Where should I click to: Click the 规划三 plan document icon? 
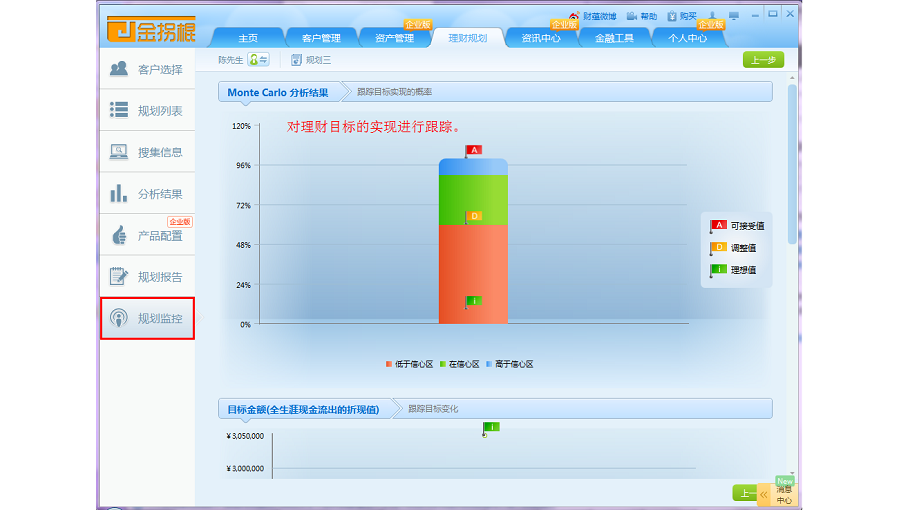tap(297, 60)
